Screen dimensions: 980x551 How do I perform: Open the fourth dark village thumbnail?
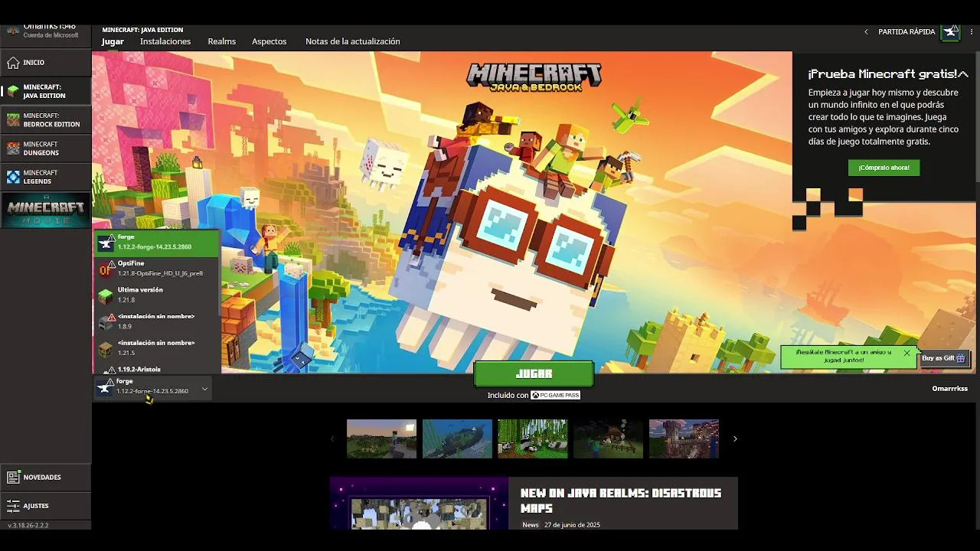coord(609,439)
